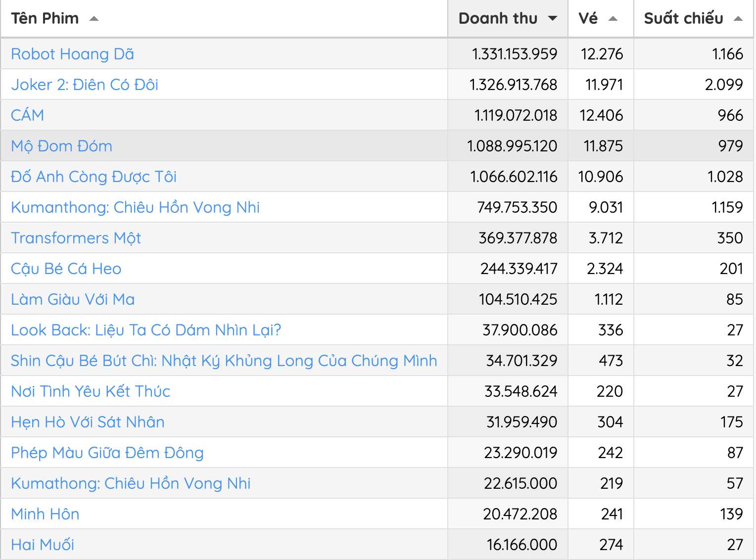Image resolution: width=756 pixels, height=560 pixels.
Task: Open Look Back: Liệu Ta Có Dám Nhìn Lại?
Action: (x=146, y=330)
